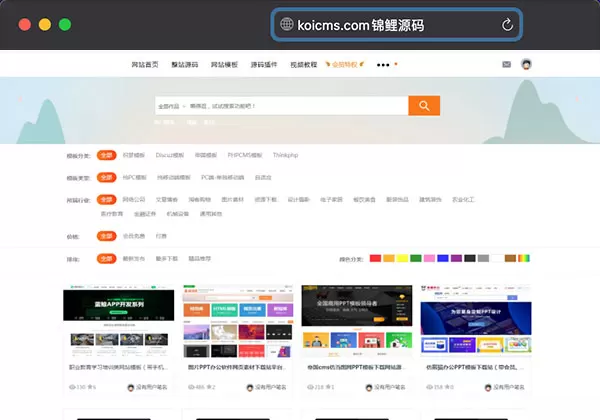
Task: Filter industry by 网络公司
Action: click(134, 200)
